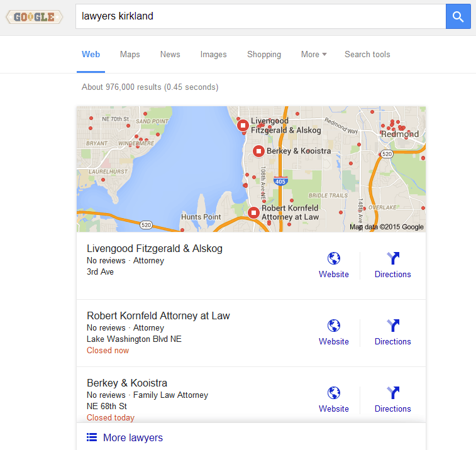The image size is (476, 450).
Task: Open Directions link for Berkey & Kooistra
Action: tap(393, 409)
